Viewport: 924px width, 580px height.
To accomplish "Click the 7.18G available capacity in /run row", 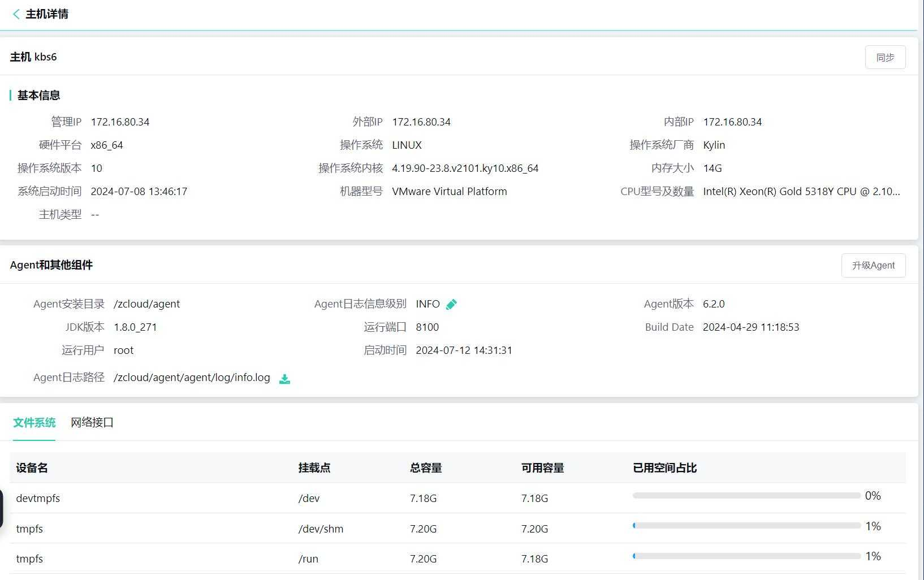I will (535, 559).
